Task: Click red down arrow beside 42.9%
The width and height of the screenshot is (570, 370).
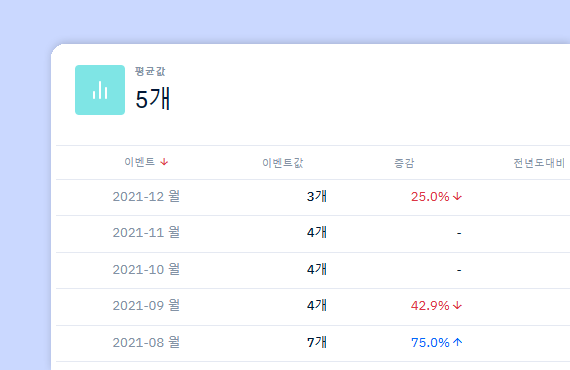Action: (458, 306)
